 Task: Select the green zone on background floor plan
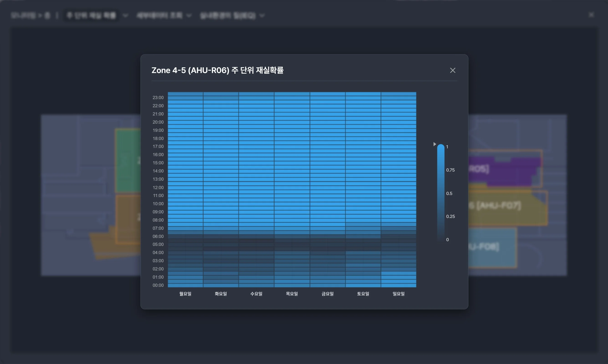click(128, 160)
